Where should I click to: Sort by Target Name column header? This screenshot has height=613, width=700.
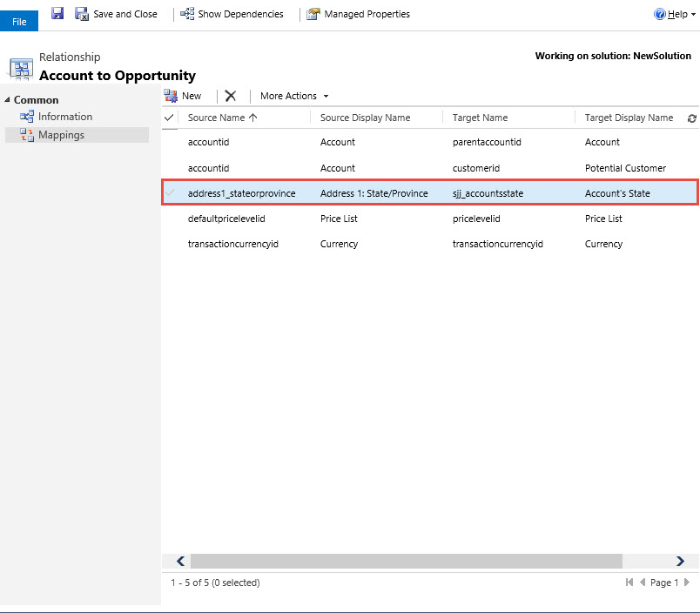click(480, 118)
